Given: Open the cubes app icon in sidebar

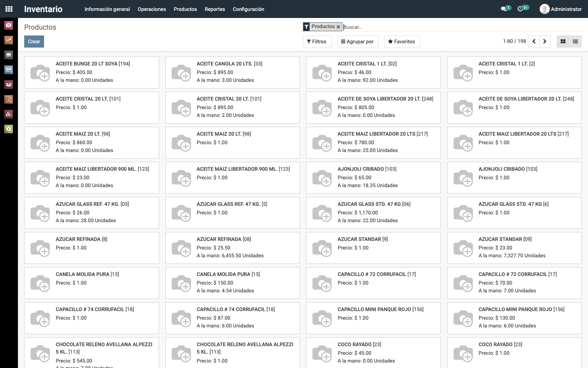Looking at the screenshot, I should click(x=9, y=114).
